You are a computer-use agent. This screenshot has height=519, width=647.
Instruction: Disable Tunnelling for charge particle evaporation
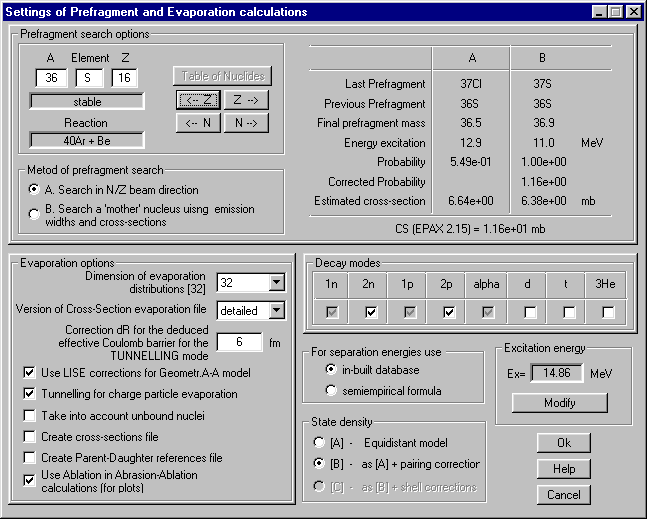29,394
